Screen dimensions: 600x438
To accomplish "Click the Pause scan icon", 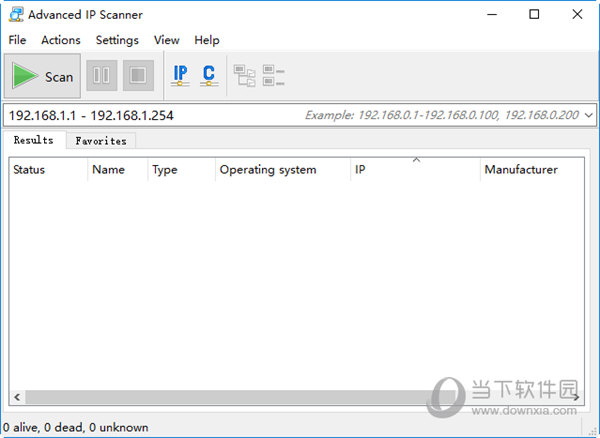I will 102,75.
